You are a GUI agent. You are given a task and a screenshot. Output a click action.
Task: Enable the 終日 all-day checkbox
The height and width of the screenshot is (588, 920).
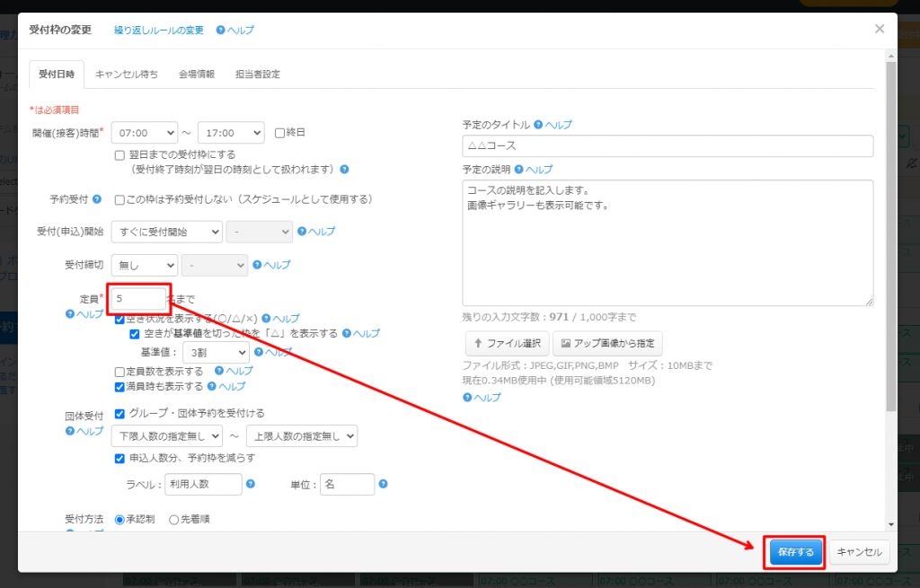[279, 132]
